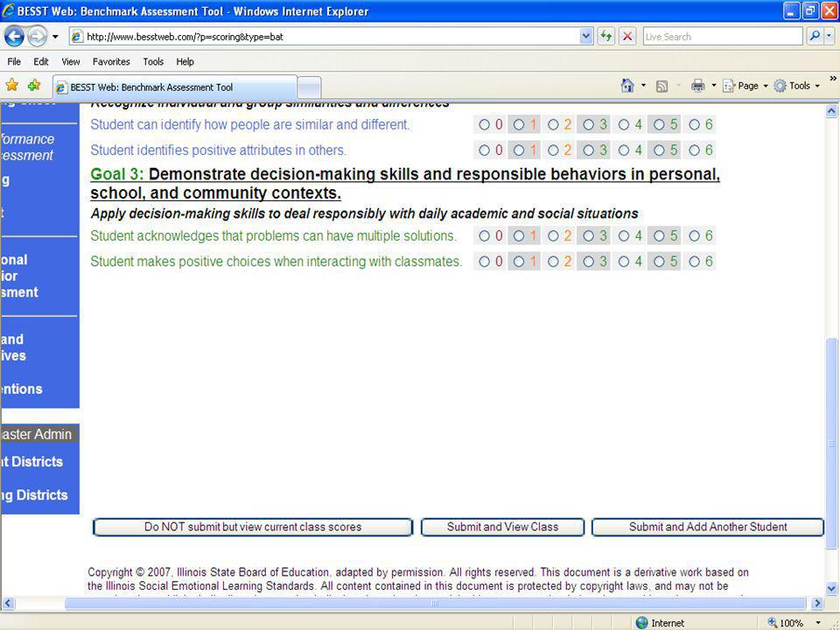This screenshot has height=630, width=840.
Task: Select score 6 for multiple solutions row
Action: pyautogui.click(x=694, y=235)
